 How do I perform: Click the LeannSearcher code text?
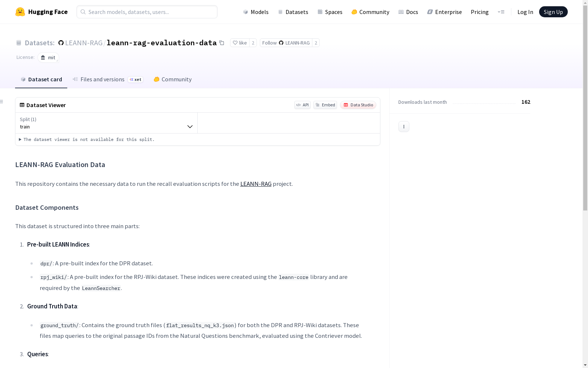coord(101,288)
